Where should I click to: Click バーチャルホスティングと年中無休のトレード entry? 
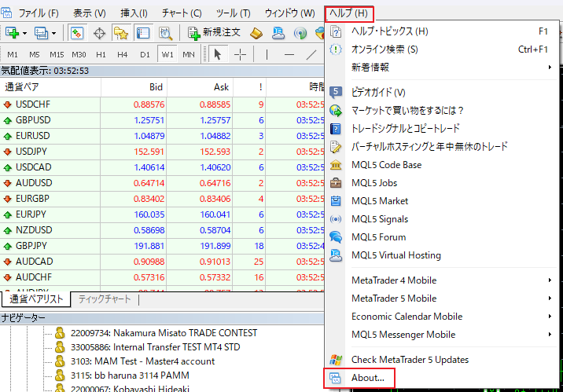442,146
